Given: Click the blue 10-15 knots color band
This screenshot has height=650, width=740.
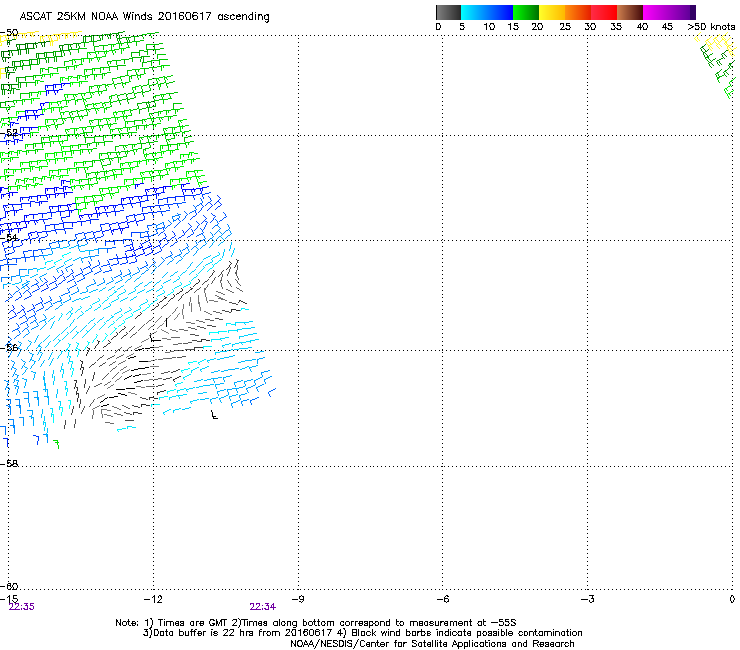Looking at the screenshot, I should click(x=500, y=12).
